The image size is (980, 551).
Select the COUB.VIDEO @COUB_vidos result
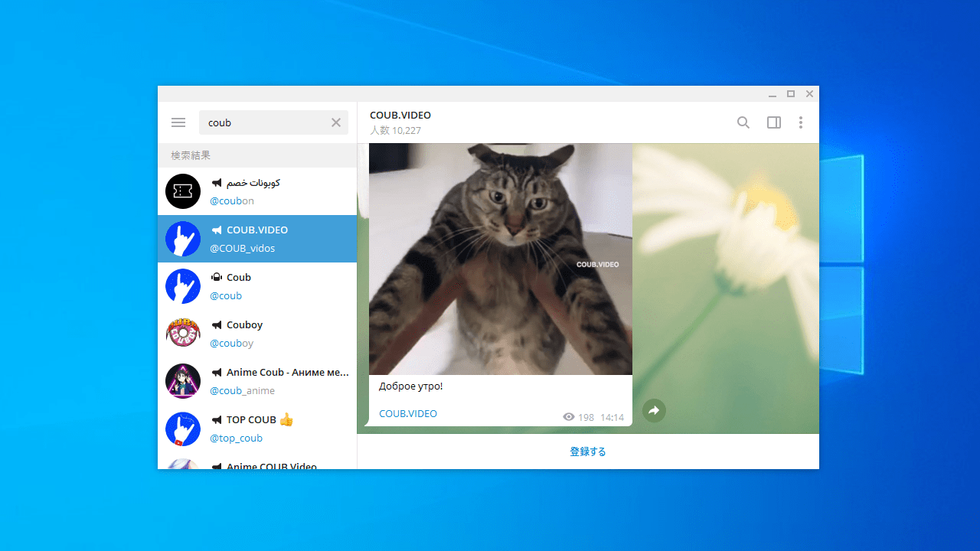point(257,239)
